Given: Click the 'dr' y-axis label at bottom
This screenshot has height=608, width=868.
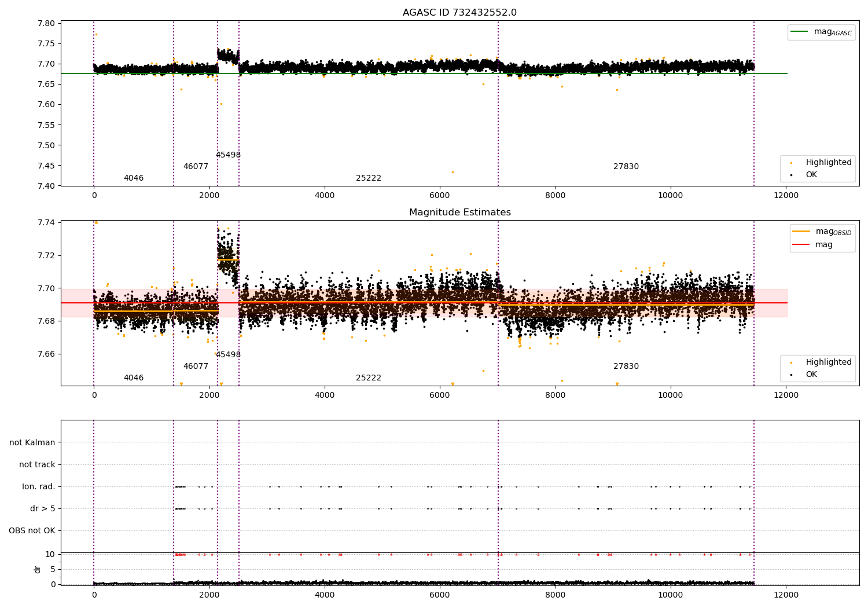Looking at the screenshot, I should point(38,569).
